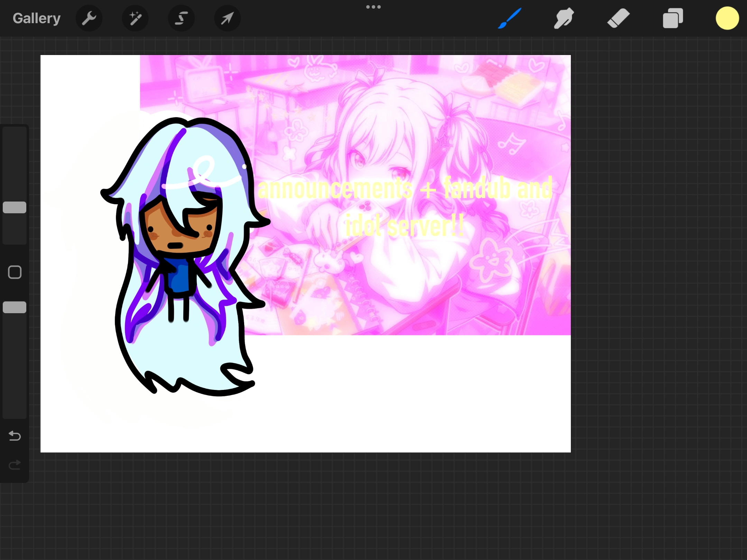Activate the Selection tool
747x560 pixels.
[x=181, y=18]
